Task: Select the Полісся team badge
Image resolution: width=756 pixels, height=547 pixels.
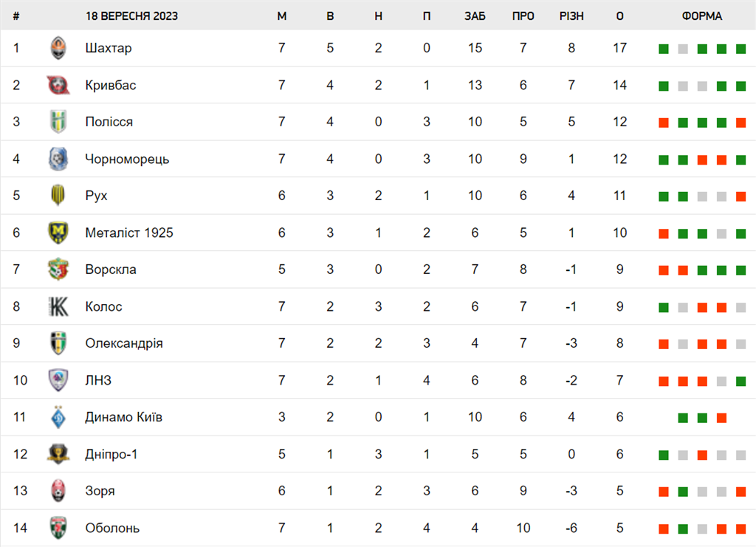Action: [x=58, y=122]
